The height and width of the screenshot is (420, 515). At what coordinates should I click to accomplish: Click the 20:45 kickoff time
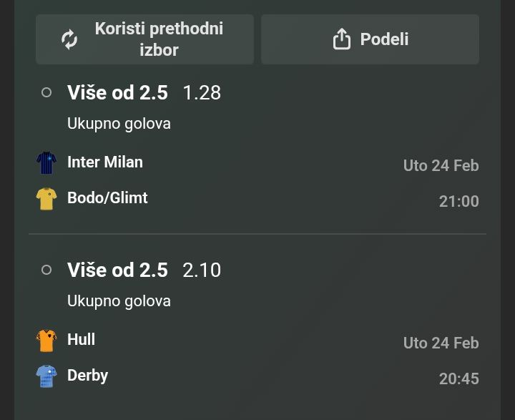(x=458, y=379)
